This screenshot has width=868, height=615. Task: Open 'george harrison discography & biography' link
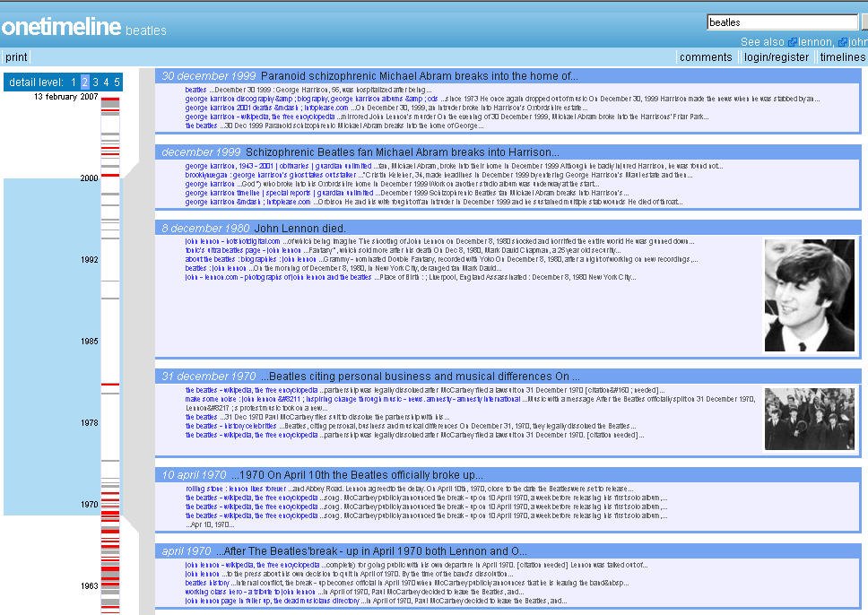tap(312, 100)
